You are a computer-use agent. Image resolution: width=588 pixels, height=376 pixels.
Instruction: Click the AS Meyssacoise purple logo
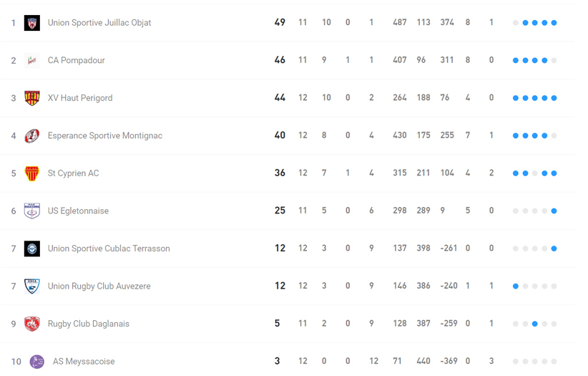36,362
